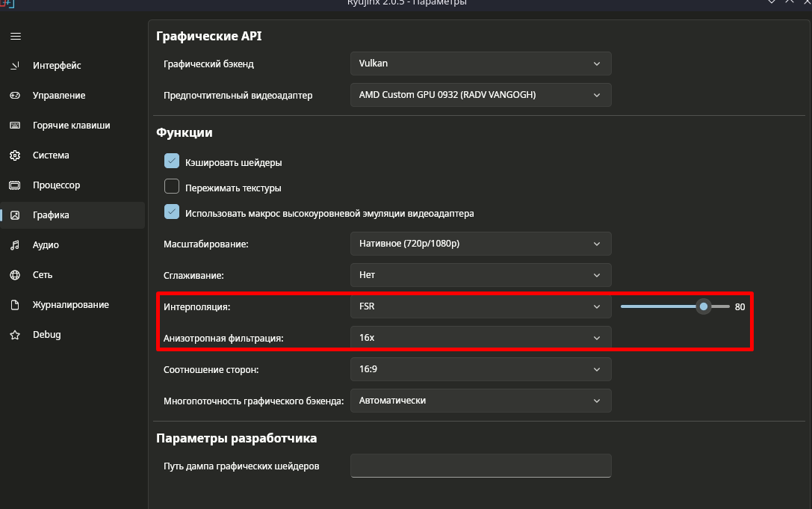Open the Соотношение сторон 16:9 dropdown

pyautogui.click(x=480, y=369)
